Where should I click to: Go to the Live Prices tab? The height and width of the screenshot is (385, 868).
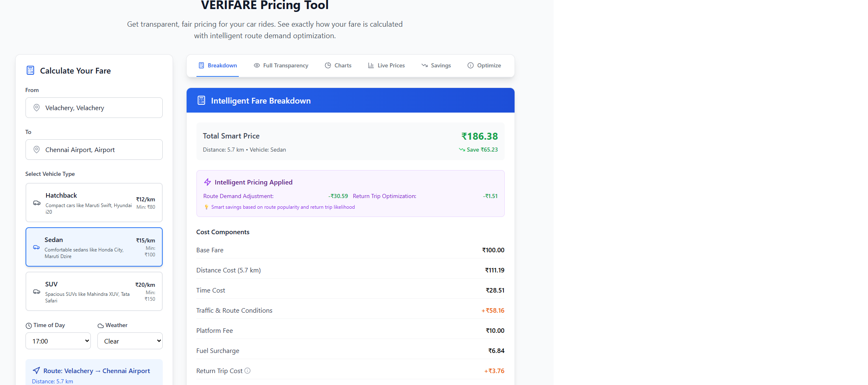(386, 66)
